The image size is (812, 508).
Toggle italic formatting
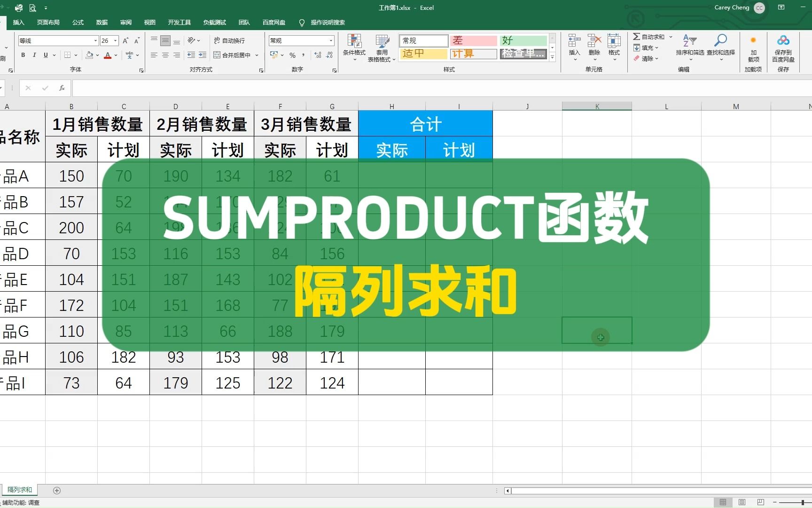coord(34,55)
